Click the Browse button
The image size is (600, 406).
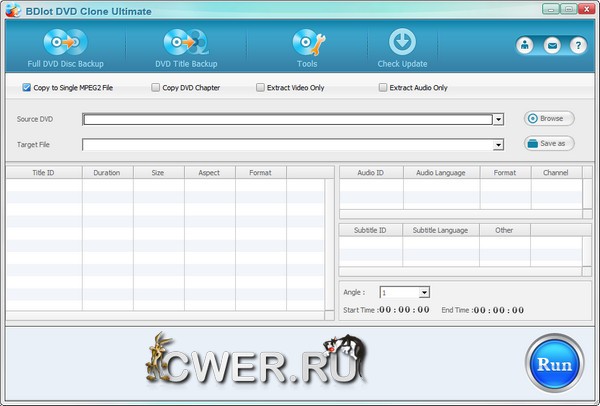[x=550, y=118]
